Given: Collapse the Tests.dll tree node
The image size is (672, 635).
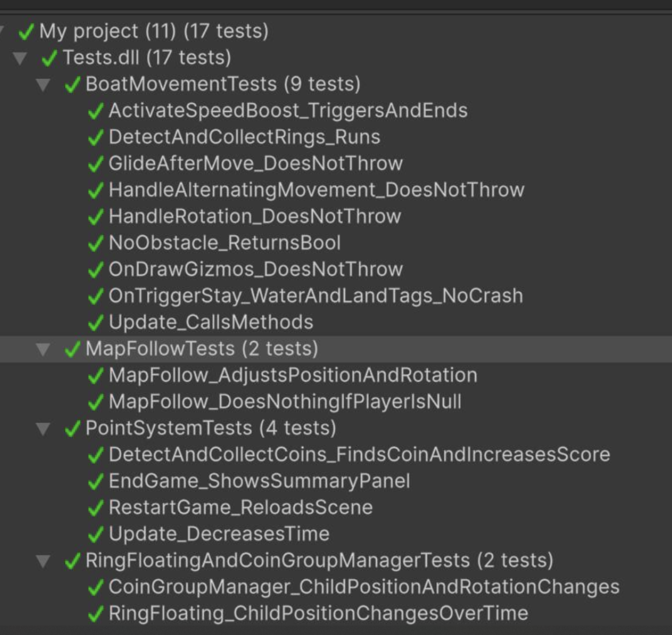Looking at the screenshot, I should coord(20,58).
